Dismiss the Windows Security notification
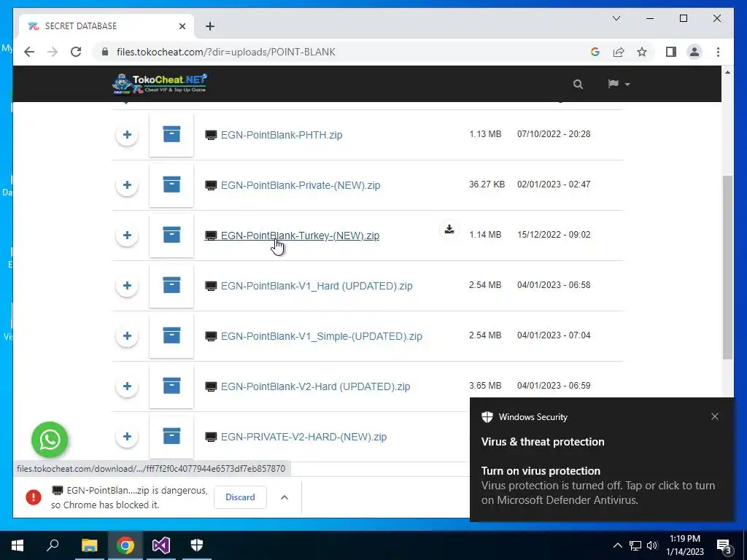This screenshot has height=560, width=747. [x=715, y=416]
